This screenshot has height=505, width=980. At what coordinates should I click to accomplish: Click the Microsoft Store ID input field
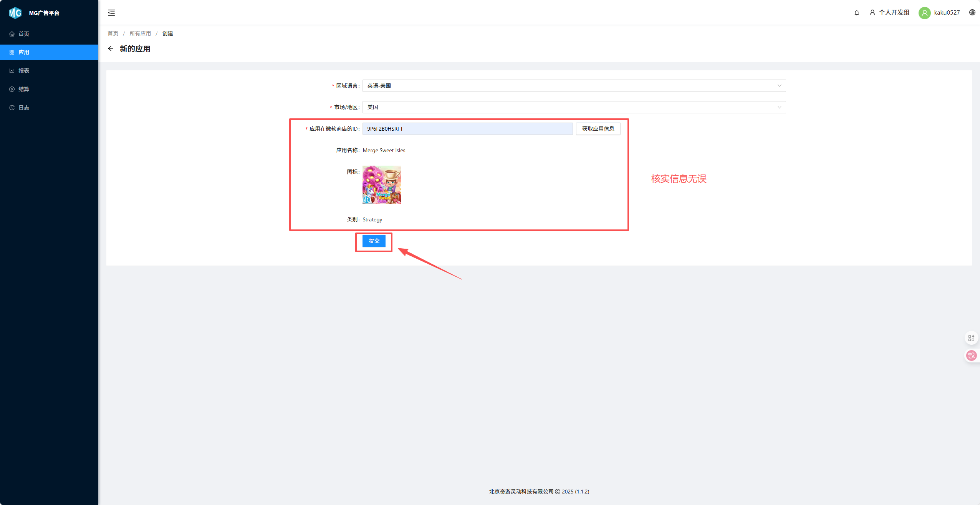(x=467, y=129)
